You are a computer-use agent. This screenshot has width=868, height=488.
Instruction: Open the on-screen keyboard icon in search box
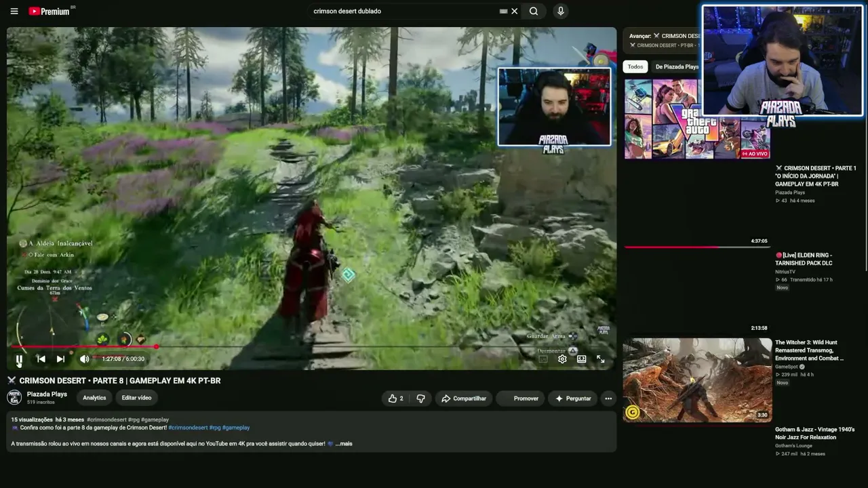[x=503, y=11]
